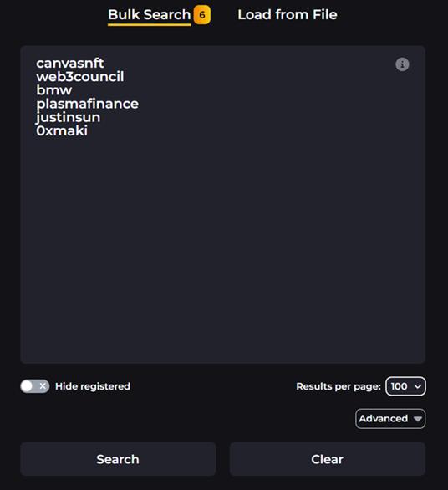Click the Search button
Screen dimensions: 448x490
click(x=118, y=459)
